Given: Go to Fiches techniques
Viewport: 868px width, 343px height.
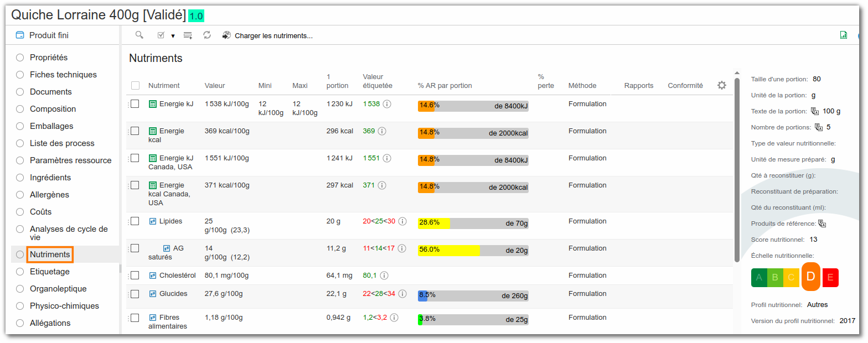Looking at the screenshot, I should (63, 75).
